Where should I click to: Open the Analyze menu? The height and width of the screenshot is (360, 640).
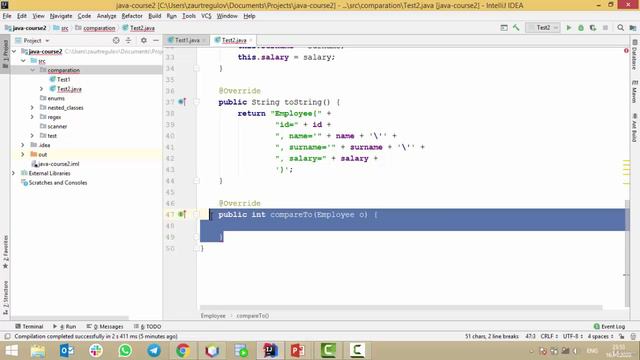(107, 16)
